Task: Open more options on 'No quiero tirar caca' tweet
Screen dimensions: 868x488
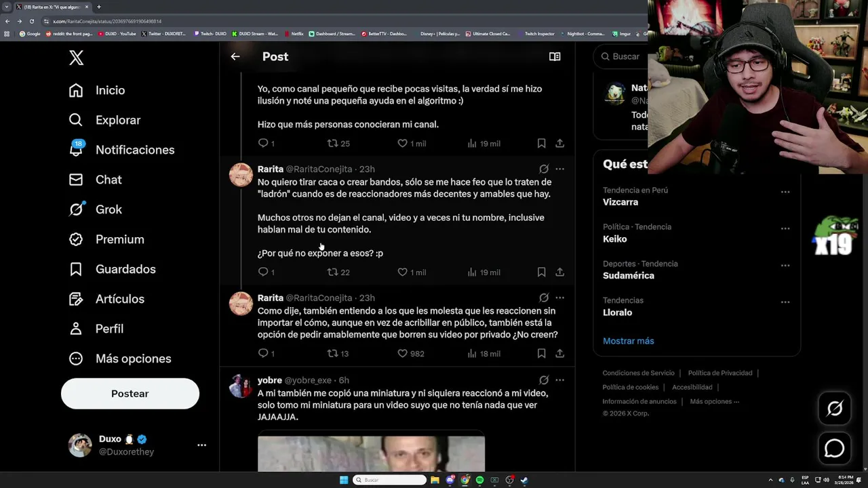Action: (559, 169)
